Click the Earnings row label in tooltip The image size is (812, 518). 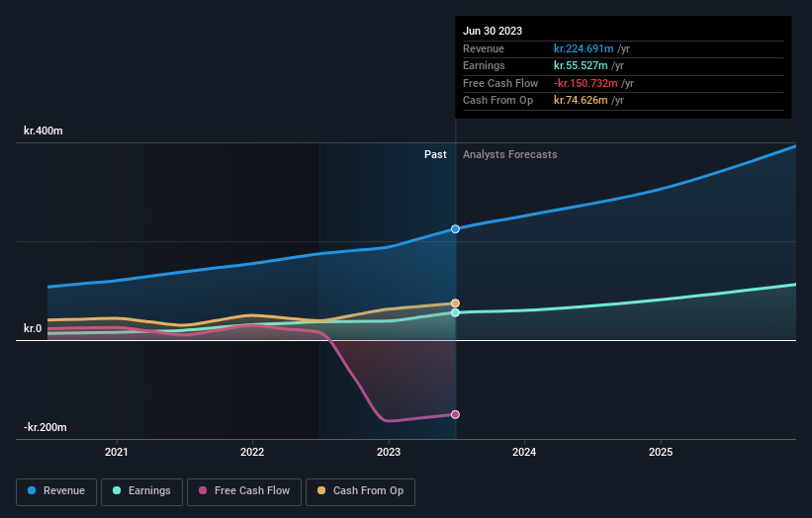(x=484, y=65)
